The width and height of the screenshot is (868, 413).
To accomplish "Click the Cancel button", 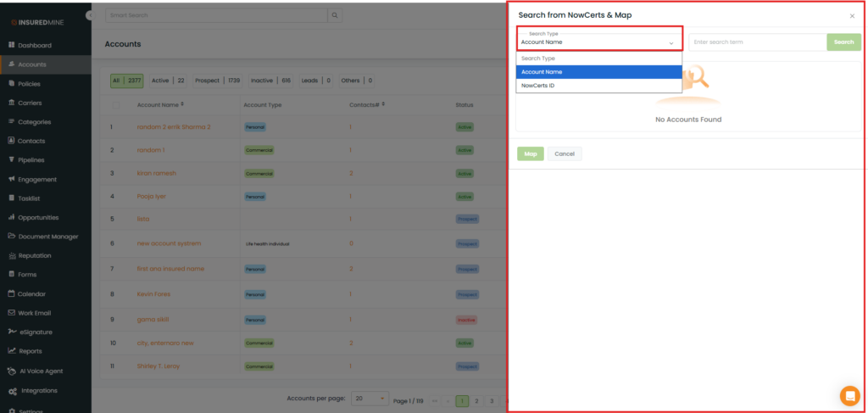I will click(x=565, y=153).
